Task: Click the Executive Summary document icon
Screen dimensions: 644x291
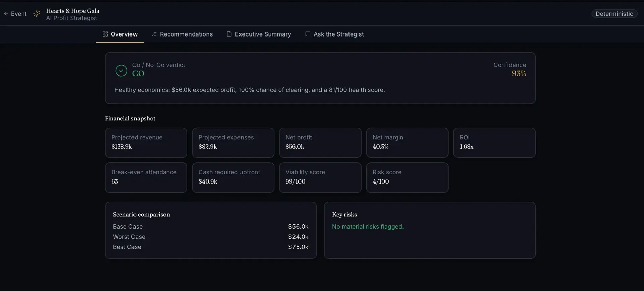Action: pos(229,34)
